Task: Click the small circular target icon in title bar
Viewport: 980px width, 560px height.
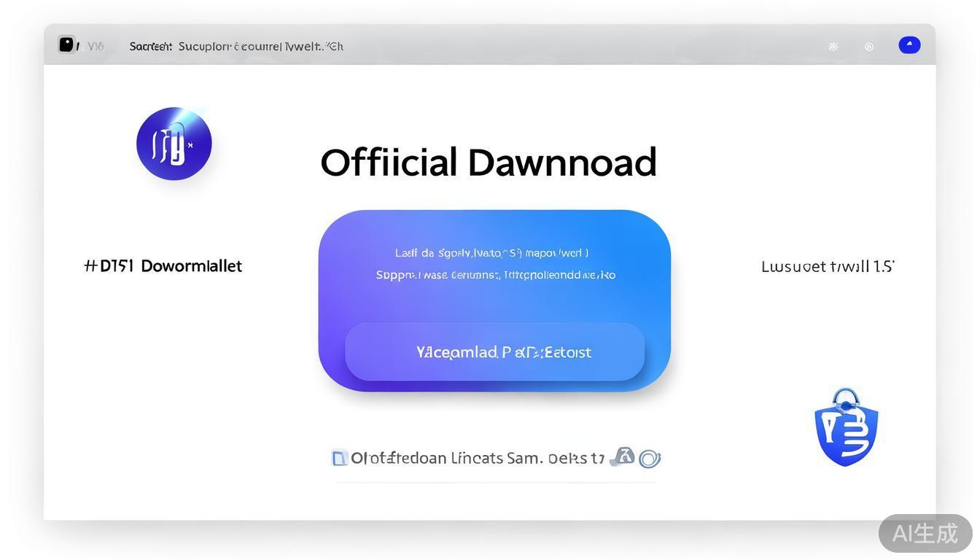Action: click(869, 47)
